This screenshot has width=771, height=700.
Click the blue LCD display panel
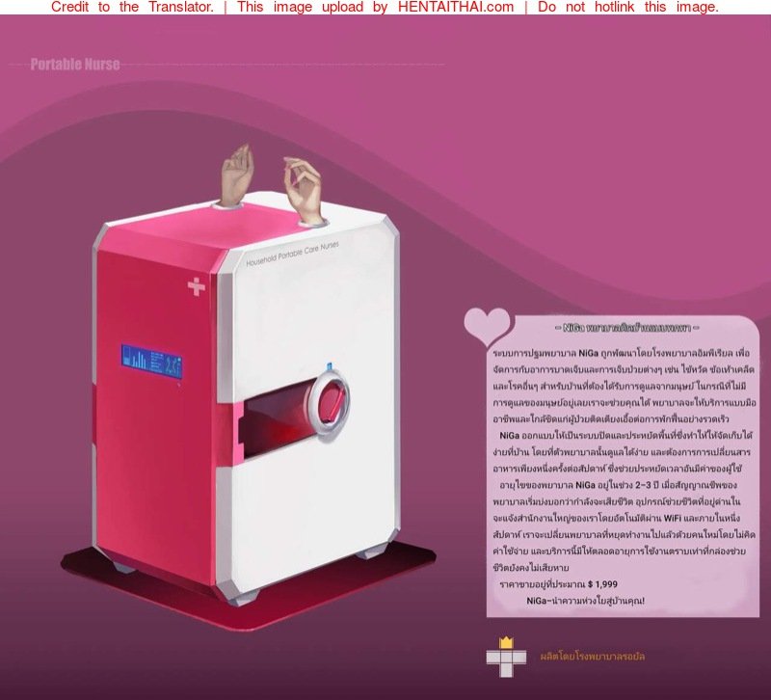click(x=151, y=362)
